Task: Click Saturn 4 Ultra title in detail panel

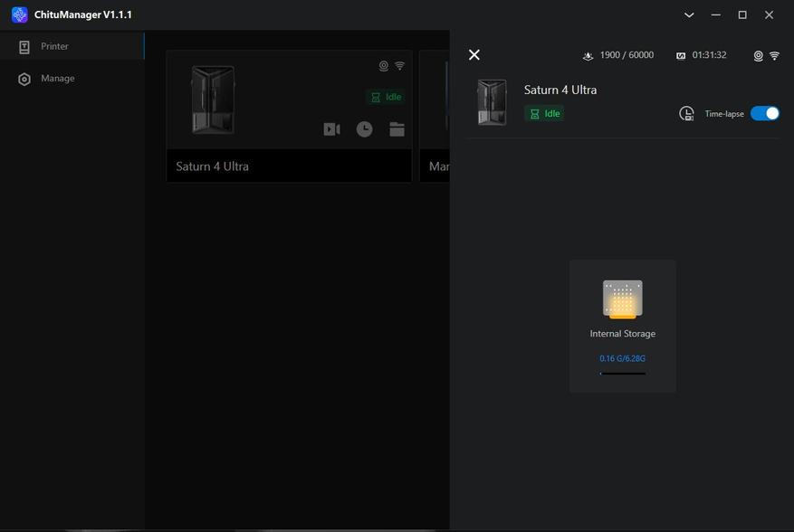Action: pos(560,90)
